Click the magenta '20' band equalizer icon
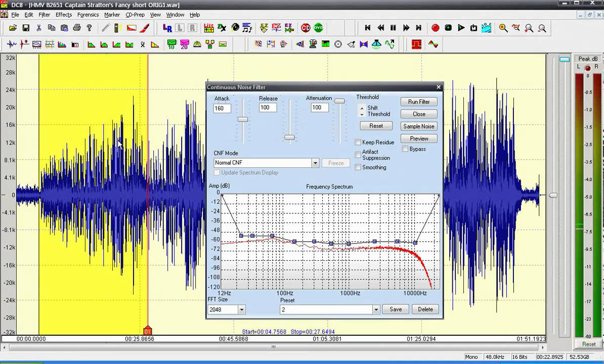Image resolution: width=604 pixels, height=364 pixels. click(184, 44)
